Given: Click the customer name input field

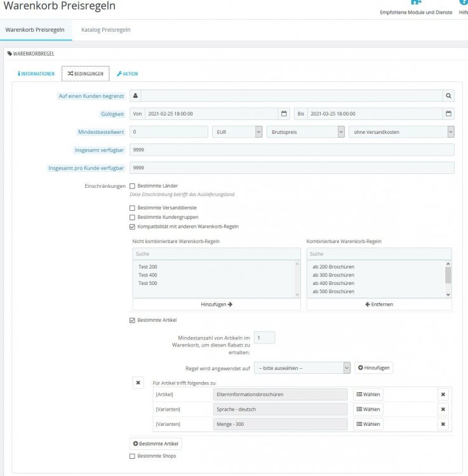Looking at the screenshot, I should pos(291,96).
